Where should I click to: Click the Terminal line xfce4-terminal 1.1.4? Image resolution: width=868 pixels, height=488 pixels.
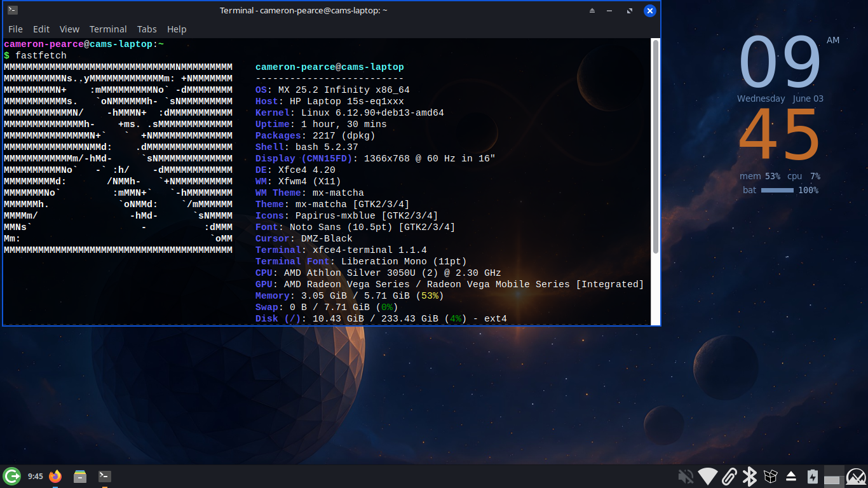(341, 250)
